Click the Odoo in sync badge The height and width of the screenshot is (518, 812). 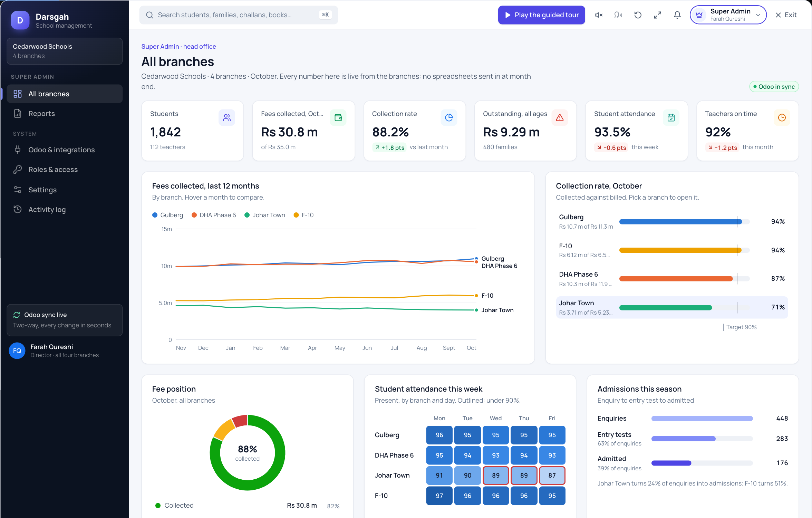pyautogui.click(x=774, y=87)
